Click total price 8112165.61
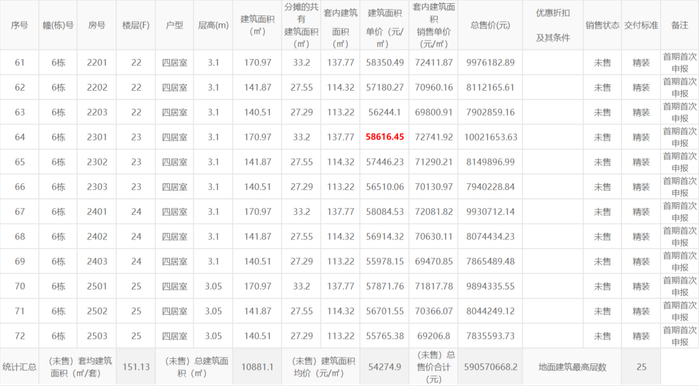 coord(490,87)
